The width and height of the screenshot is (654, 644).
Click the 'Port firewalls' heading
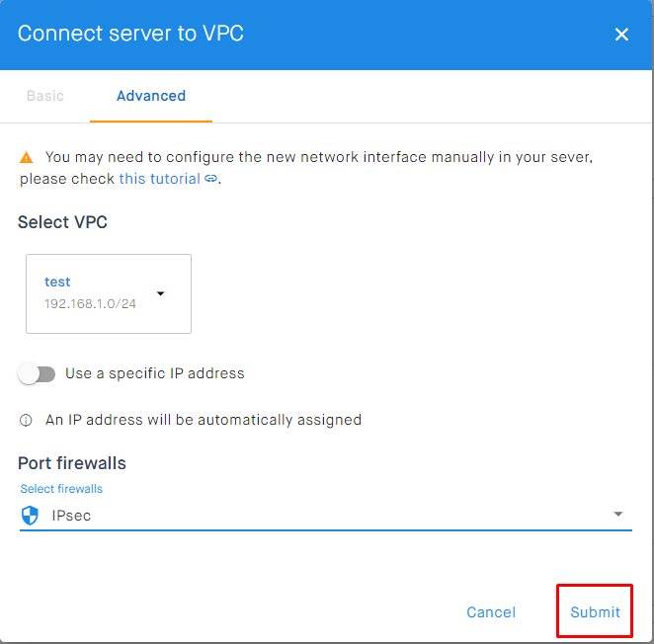(72, 463)
